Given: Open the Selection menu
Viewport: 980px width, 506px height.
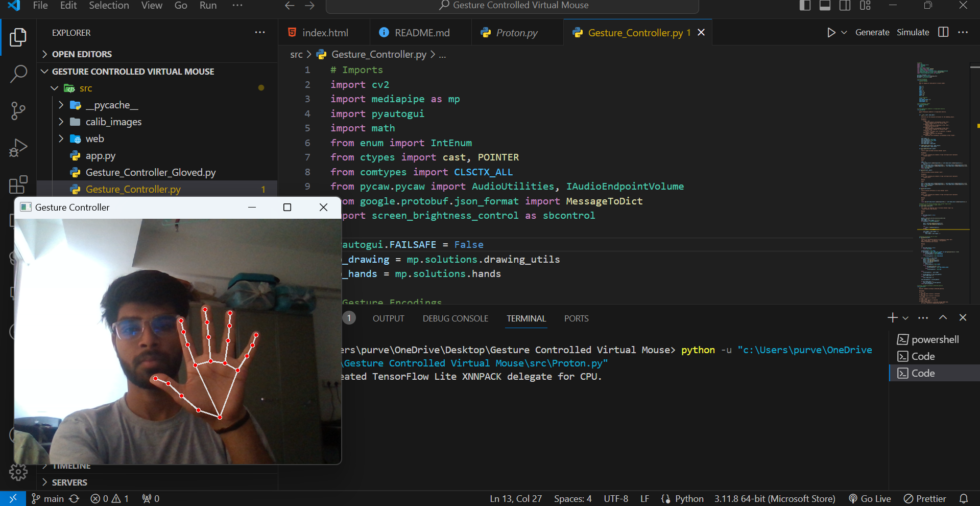Looking at the screenshot, I should pos(109,6).
